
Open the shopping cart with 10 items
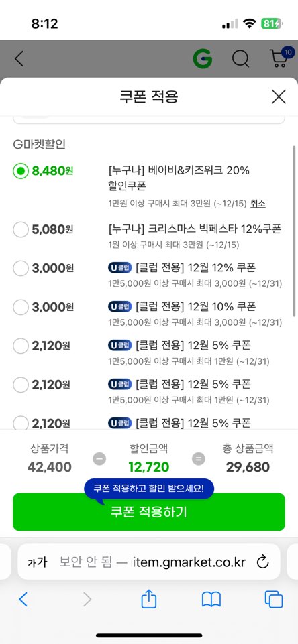[x=280, y=58]
